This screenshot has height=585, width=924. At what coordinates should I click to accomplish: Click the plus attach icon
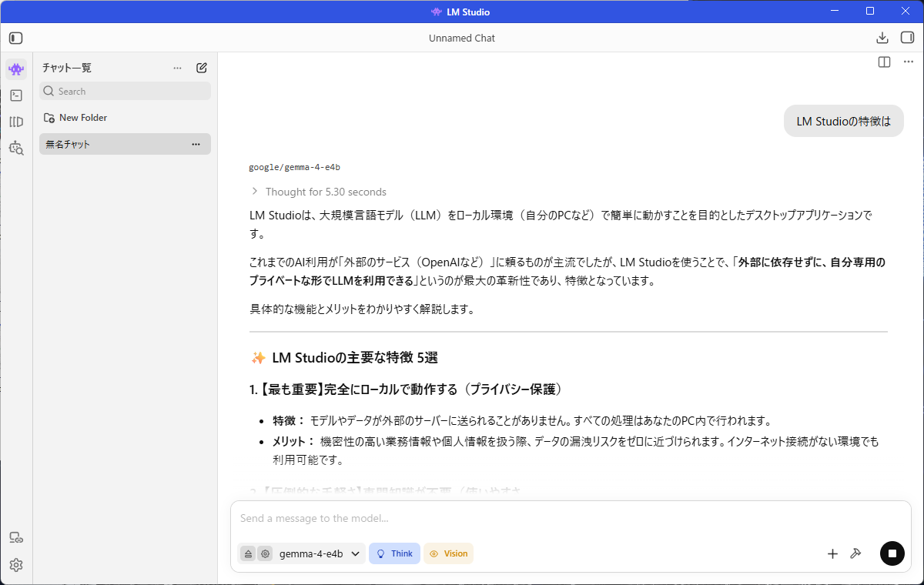tap(832, 553)
